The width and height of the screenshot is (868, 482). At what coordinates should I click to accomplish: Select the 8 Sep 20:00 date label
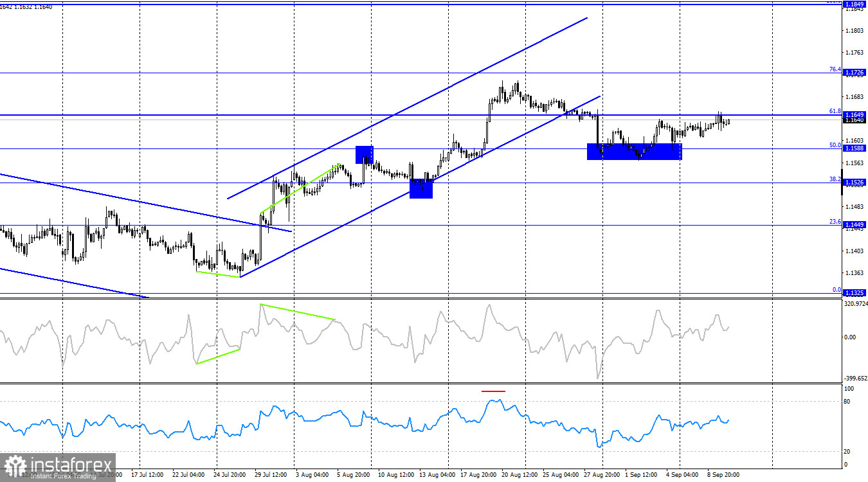[724, 474]
